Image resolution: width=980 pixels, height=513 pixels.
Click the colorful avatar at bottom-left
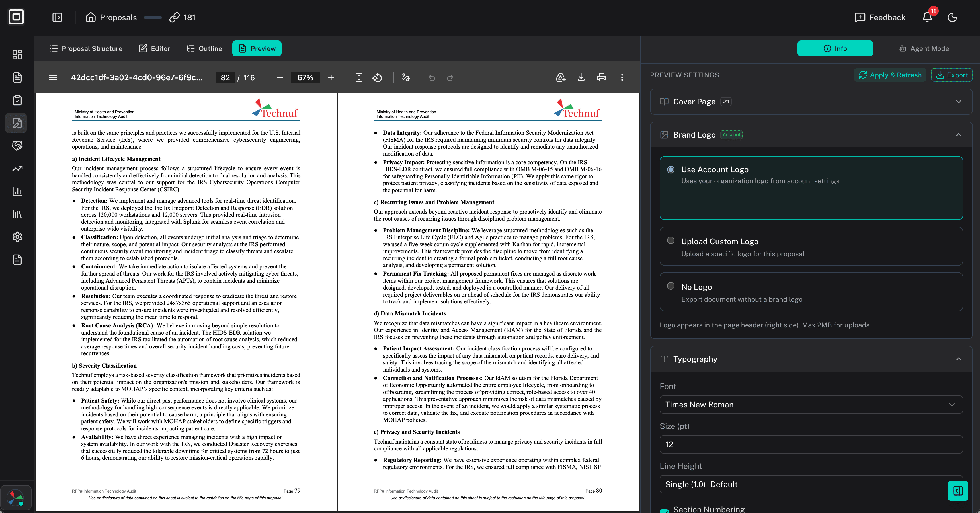click(16, 498)
